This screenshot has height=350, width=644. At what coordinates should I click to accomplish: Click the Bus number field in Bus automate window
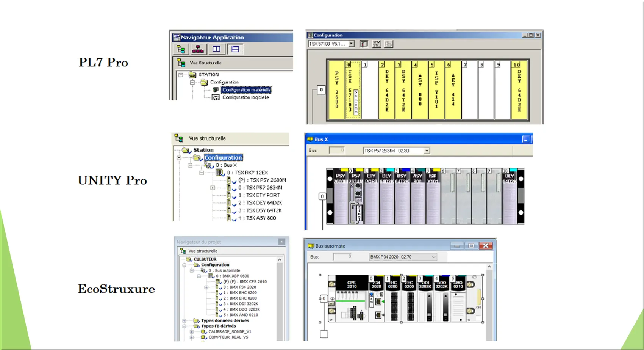tap(342, 257)
